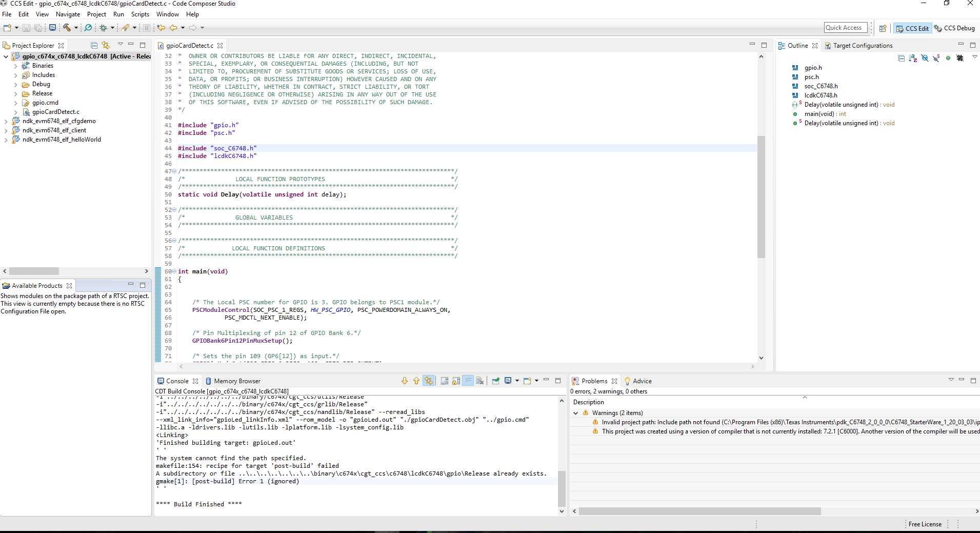Click the Quick Access search field

click(x=845, y=28)
